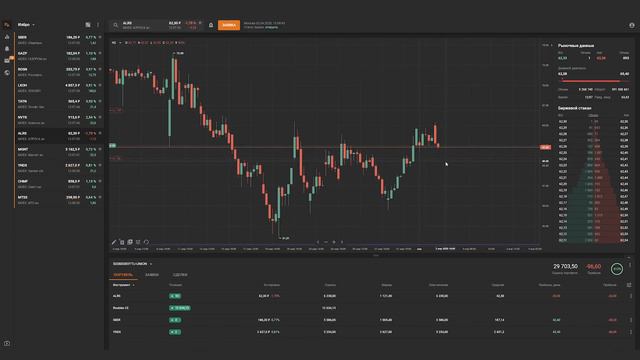Select ROSN in the watchlist
The height and width of the screenshot is (360, 640).
(59, 72)
